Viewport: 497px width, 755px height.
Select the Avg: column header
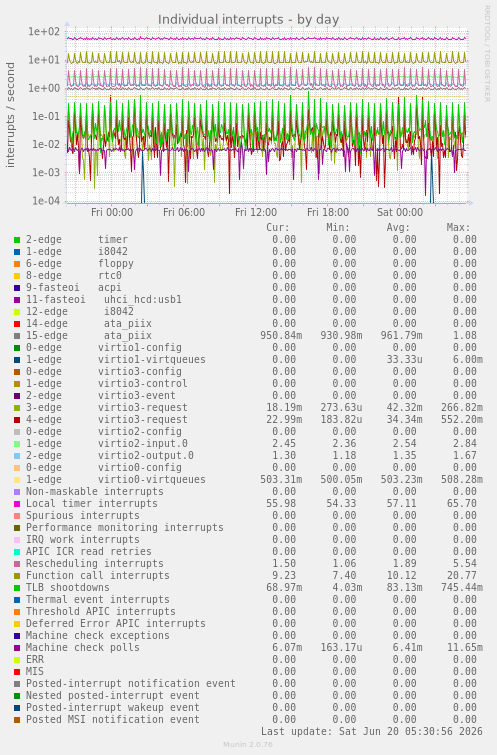[x=398, y=228]
